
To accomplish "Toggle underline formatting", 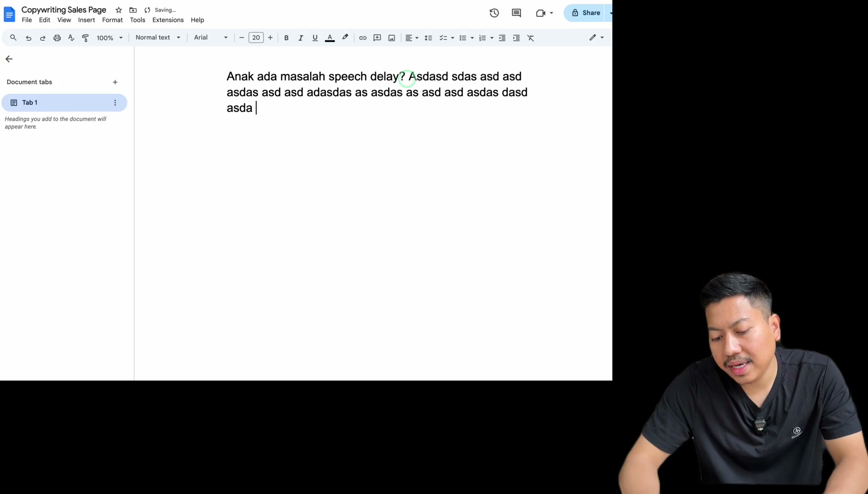I will click(x=315, y=38).
